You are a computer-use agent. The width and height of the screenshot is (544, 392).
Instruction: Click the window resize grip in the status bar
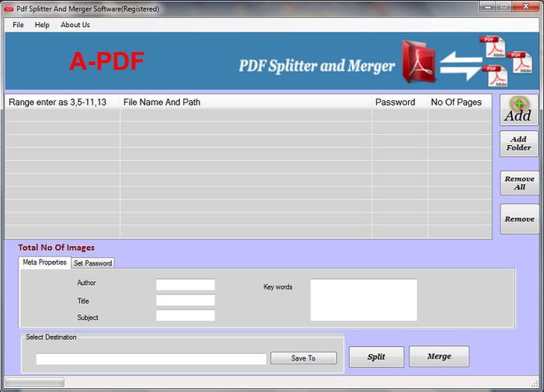(535, 383)
